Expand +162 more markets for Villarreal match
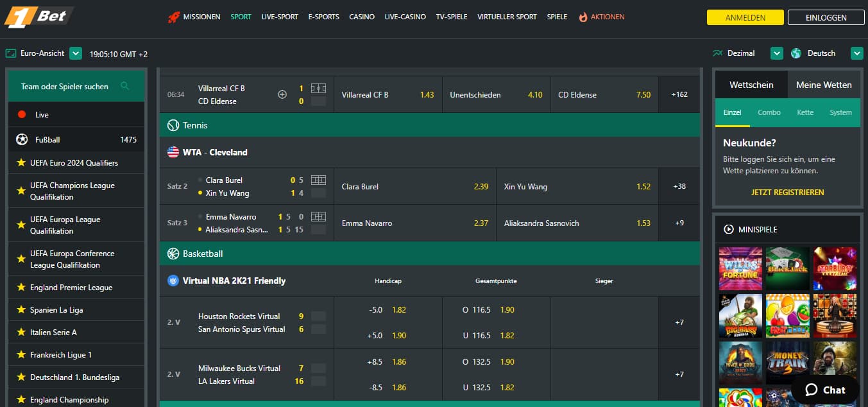This screenshot has height=407, width=868. pos(679,94)
